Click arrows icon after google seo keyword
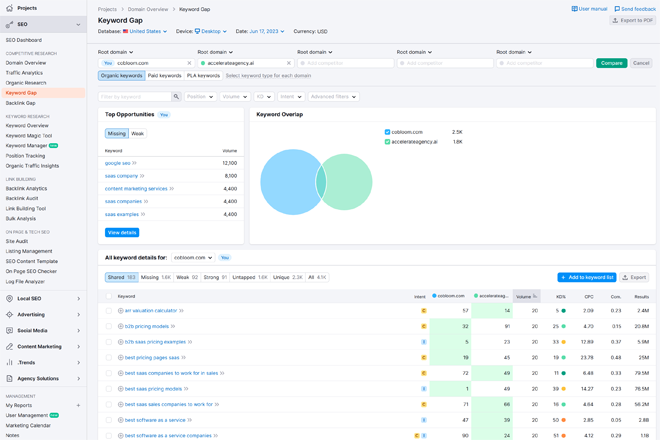 [x=134, y=163]
